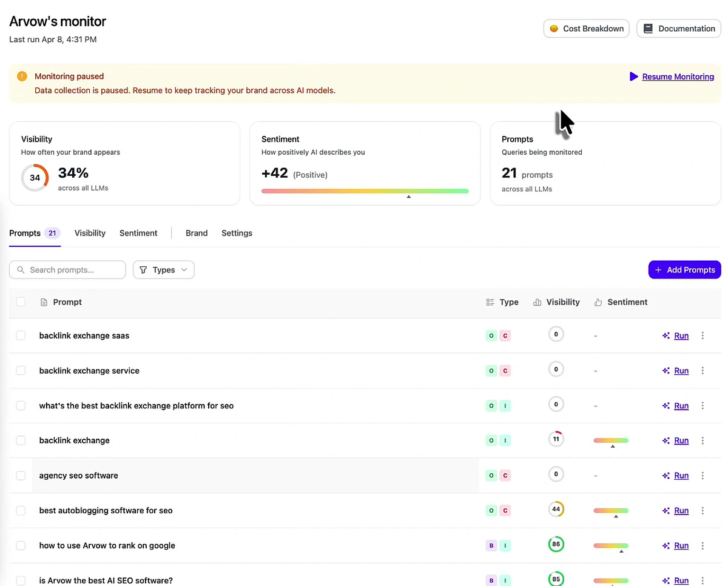
Task: Open the three-dot menu for best backlink exchange platform row
Action: (x=703, y=406)
